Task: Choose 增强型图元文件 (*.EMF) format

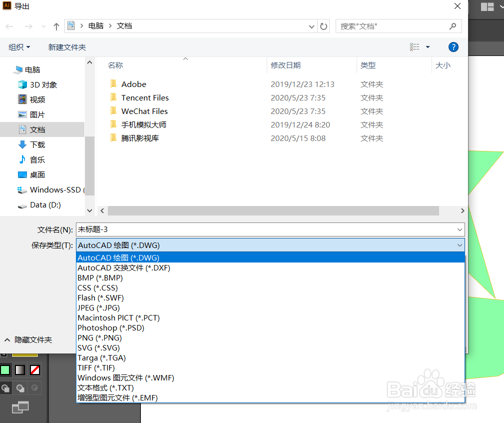Action: (271, 397)
